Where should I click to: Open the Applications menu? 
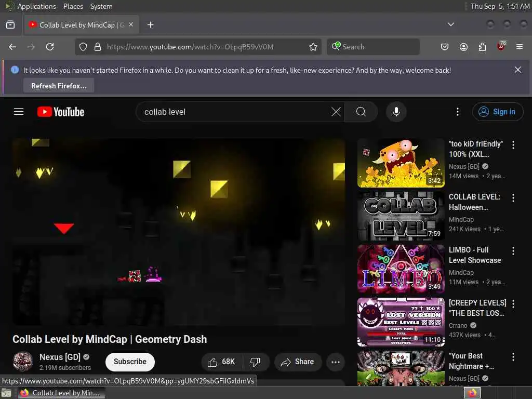click(37, 6)
